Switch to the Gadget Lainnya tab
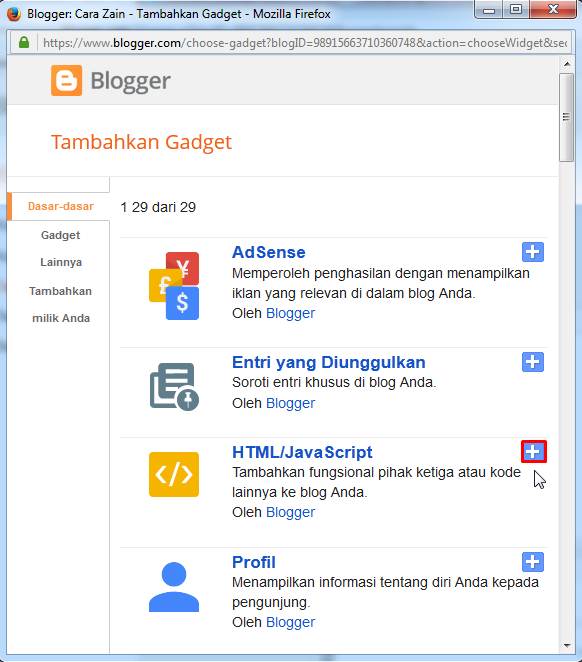This screenshot has height=662, width=582. 60,248
